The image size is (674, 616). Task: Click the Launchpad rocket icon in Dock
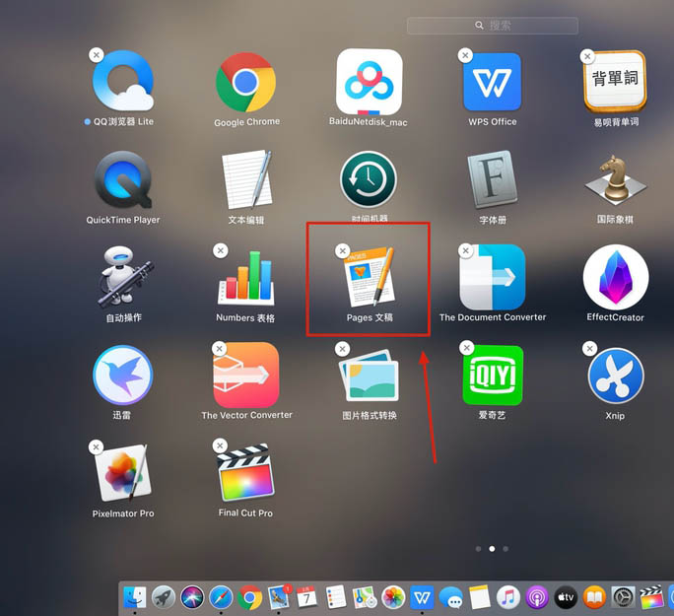[x=164, y=597]
